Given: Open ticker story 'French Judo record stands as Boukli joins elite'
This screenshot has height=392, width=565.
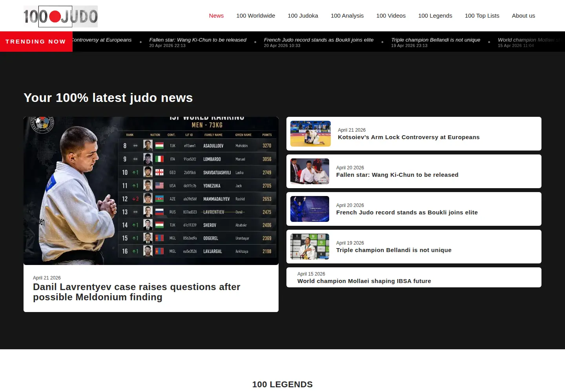Looking at the screenshot, I should tap(319, 40).
